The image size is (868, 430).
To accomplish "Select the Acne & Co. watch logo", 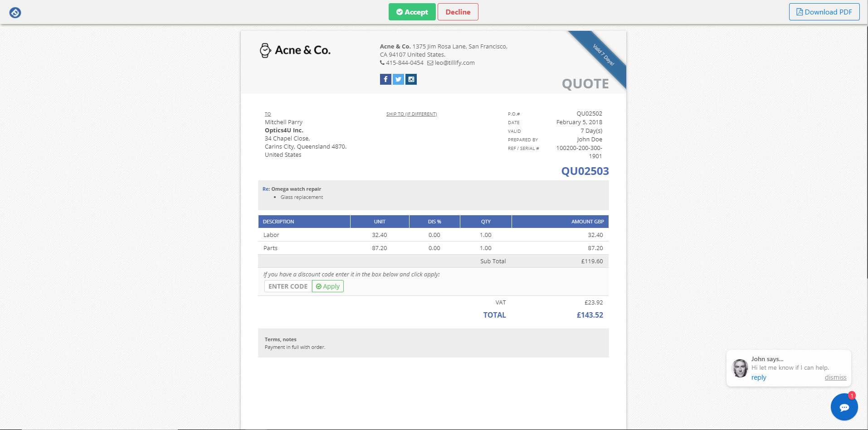I will pos(264,50).
